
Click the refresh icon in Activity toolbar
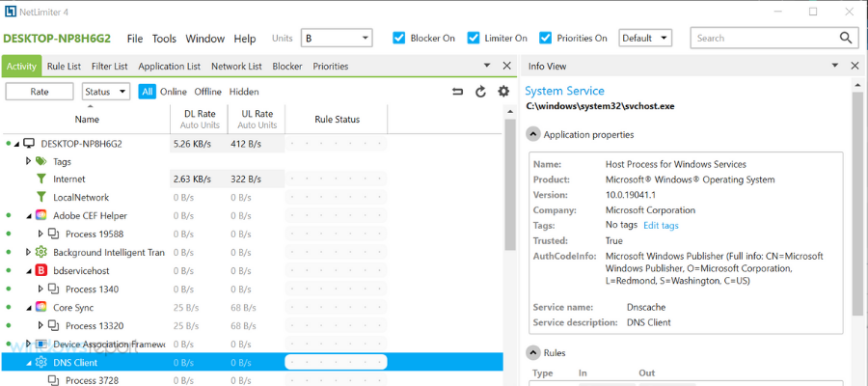(480, 92)
